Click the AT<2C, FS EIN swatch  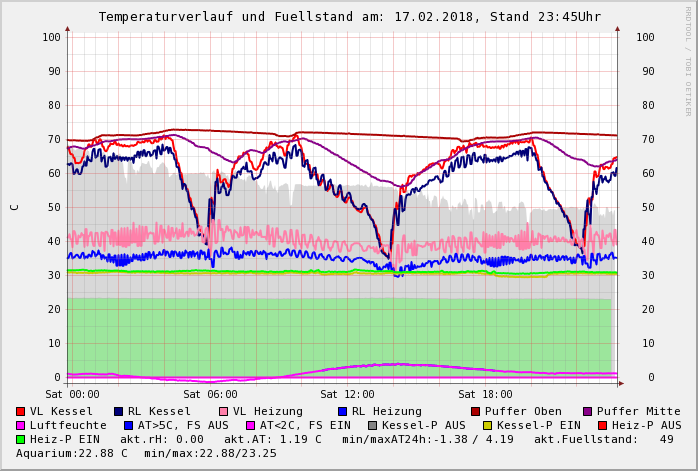pos(251,425)
